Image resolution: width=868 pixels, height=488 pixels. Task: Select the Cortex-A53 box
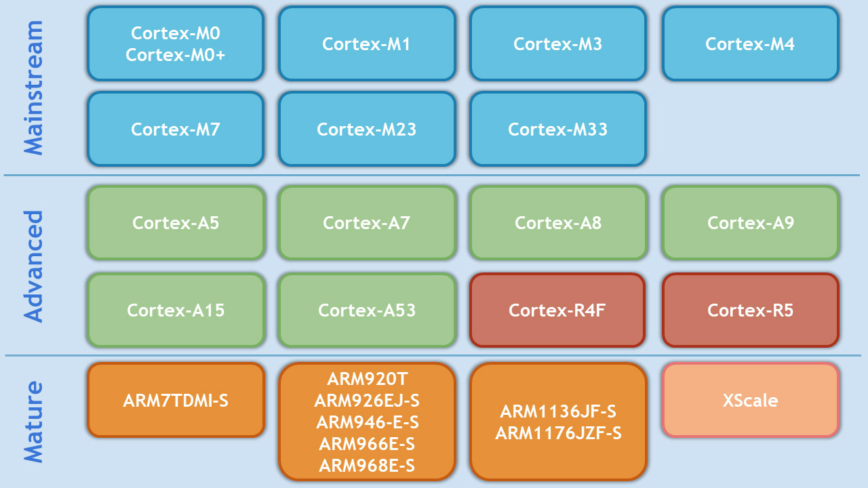pyautogui.click(x=367, y=310)
